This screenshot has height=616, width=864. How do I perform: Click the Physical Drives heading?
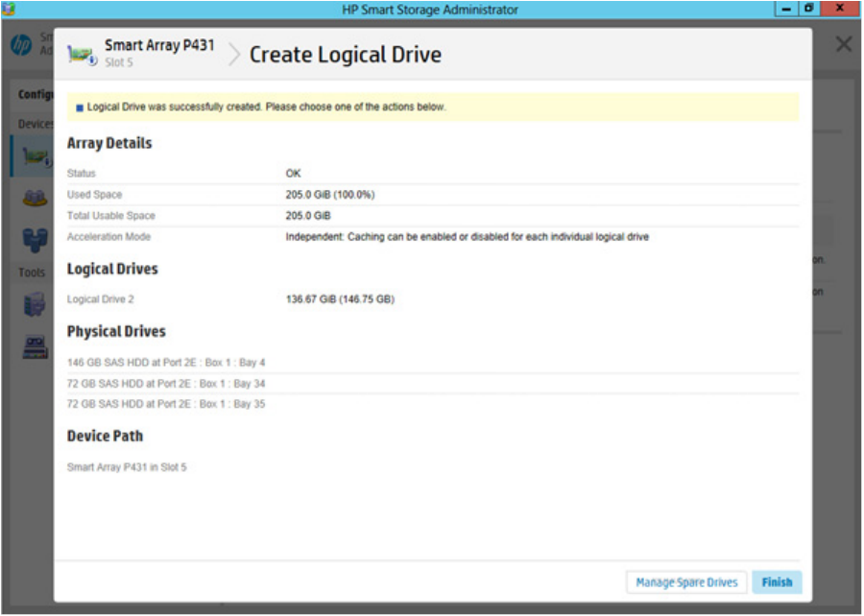116,331
